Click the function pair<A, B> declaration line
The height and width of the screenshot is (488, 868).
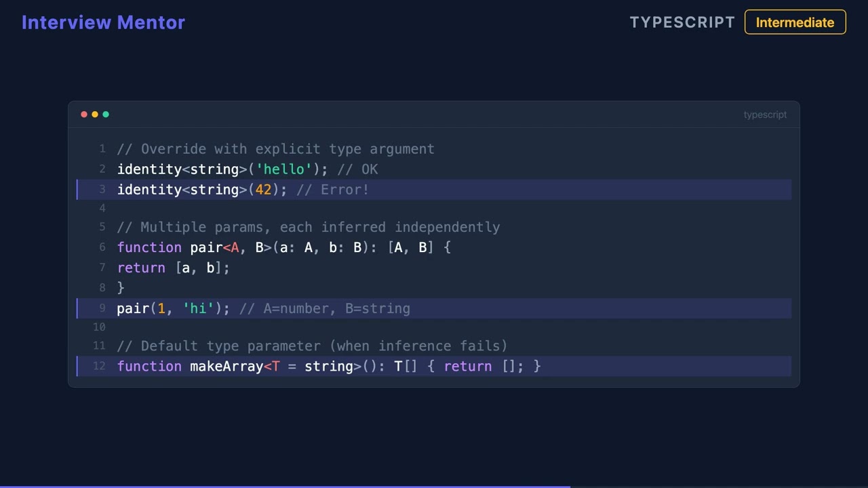tap(284, 247)
